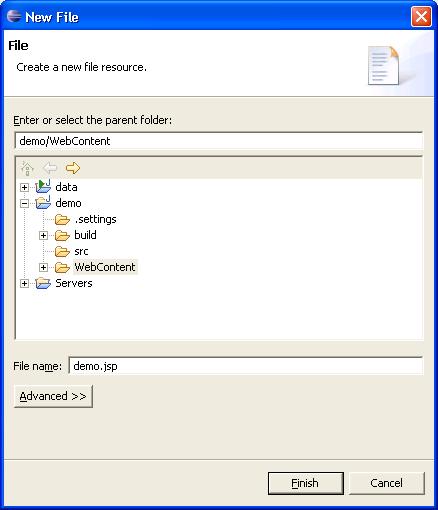Cancel the New File dialog
Image resolution: width=438 pixels, height=510 pixels.
click(387, 483)
